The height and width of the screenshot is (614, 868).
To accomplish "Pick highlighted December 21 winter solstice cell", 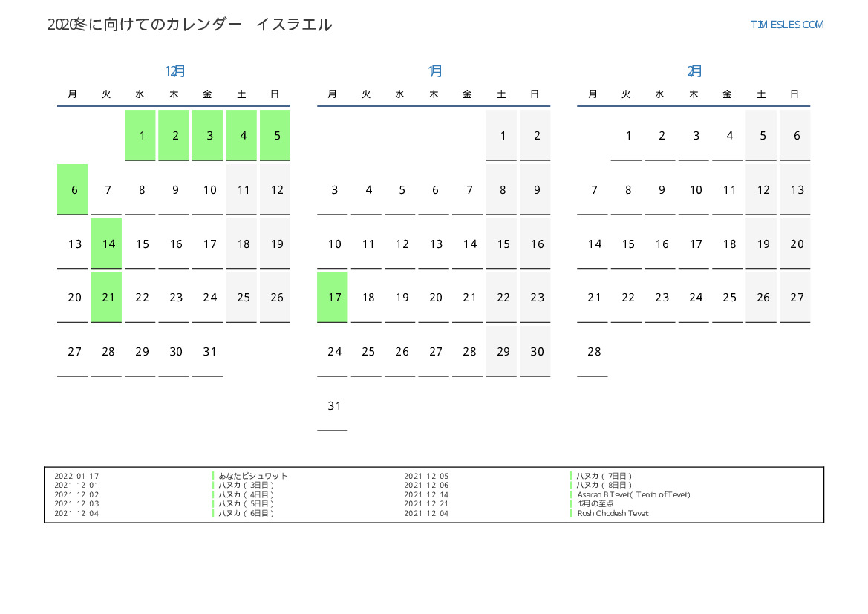I will click(106, 297).
